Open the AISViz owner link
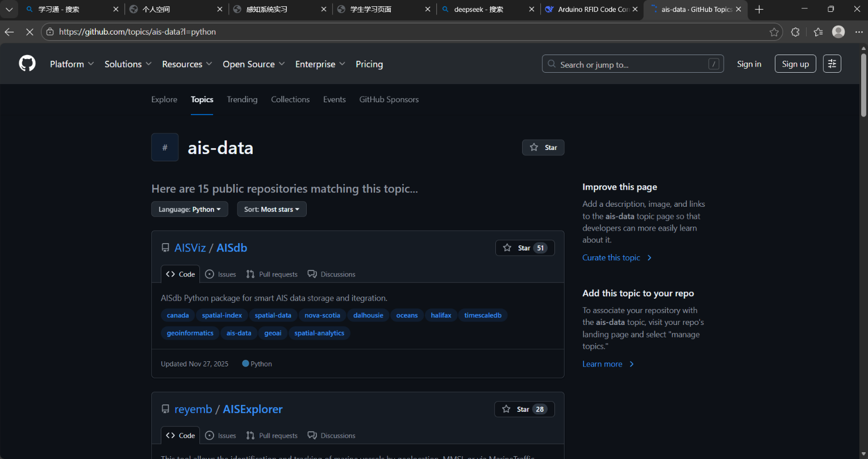This screenshot has width=868, height=459. (x=190, y=248)
